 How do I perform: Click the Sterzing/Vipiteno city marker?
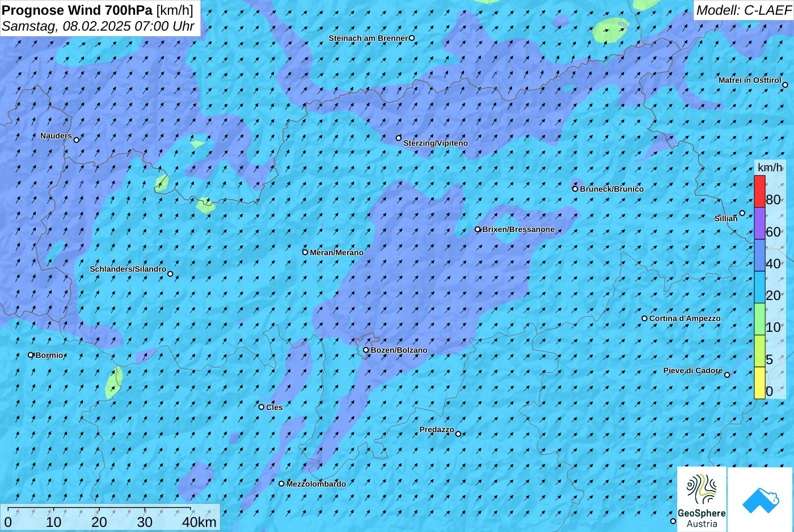(399, 138)
